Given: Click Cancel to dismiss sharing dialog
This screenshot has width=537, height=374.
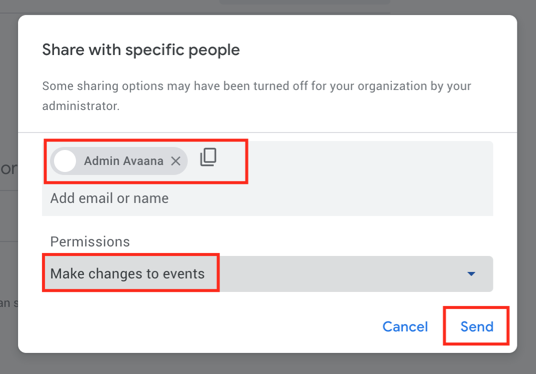Looking at the screenshot, I should point(405,326).
